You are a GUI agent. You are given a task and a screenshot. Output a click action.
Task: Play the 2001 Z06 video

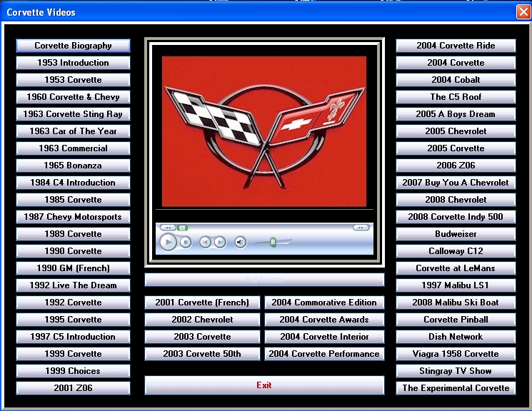[73, 388]
